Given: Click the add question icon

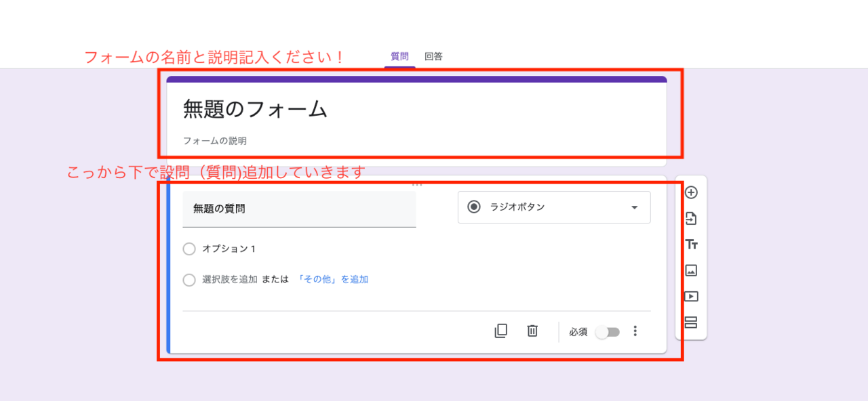Looking at the screenshot, I should [x=691, y=193].
